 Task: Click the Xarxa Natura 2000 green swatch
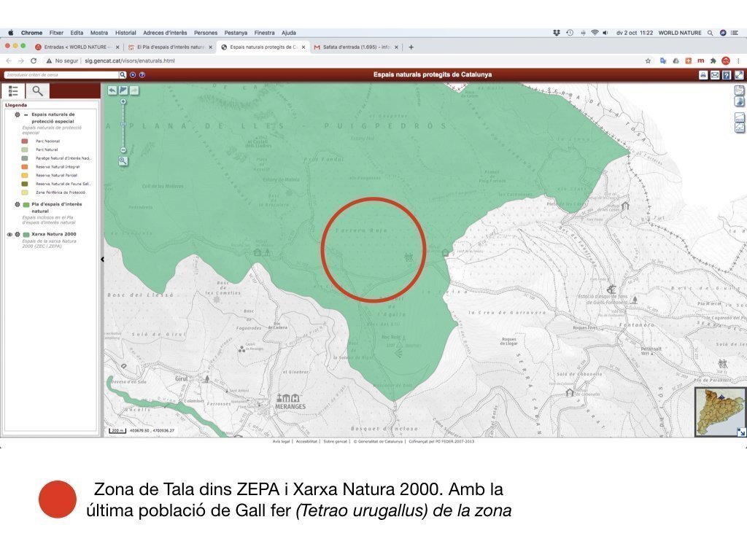click(26, 234)
